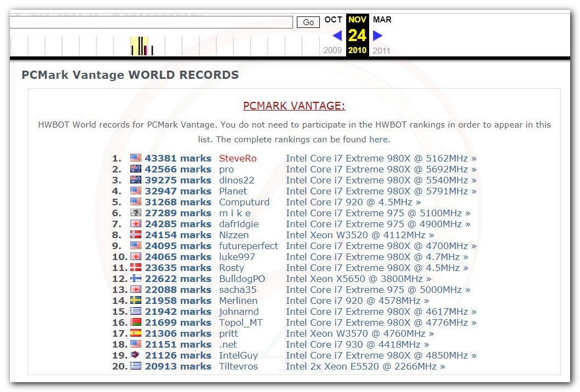Click the unknown-country question mark flag by m i k e

pyautogui.click(x=136, y=212)
